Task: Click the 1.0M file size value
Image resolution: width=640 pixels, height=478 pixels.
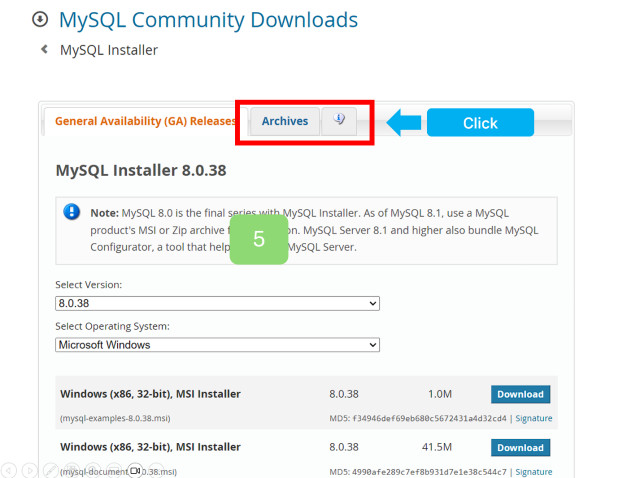Action: point(440,394)
